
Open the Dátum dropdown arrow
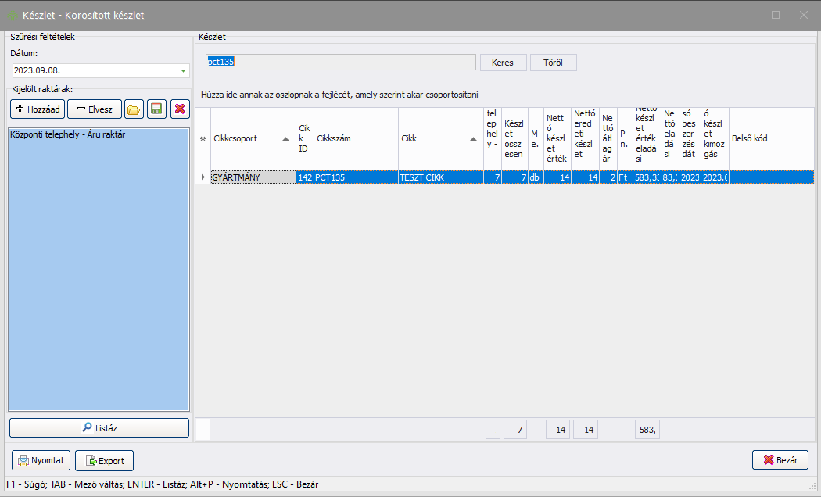point(184,71)
